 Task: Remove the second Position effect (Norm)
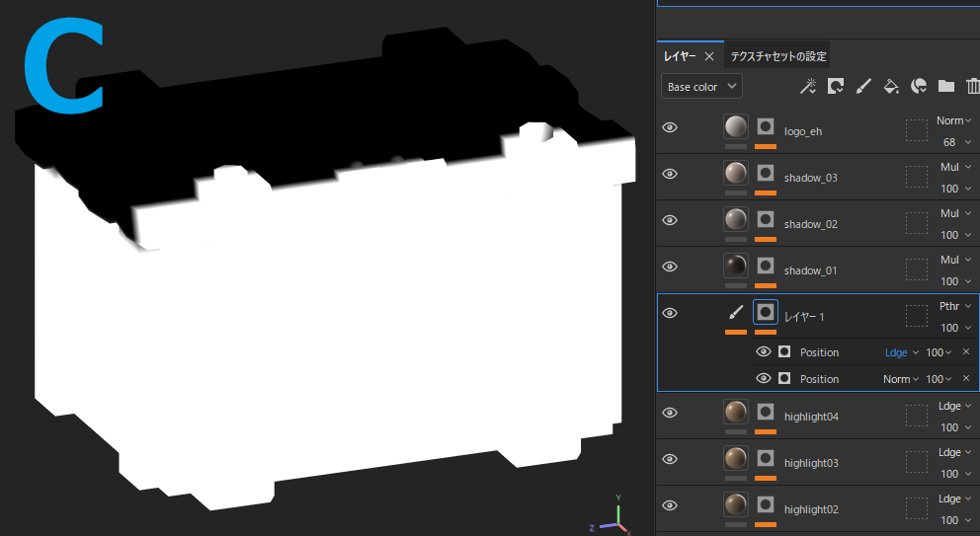coord(966,379)
